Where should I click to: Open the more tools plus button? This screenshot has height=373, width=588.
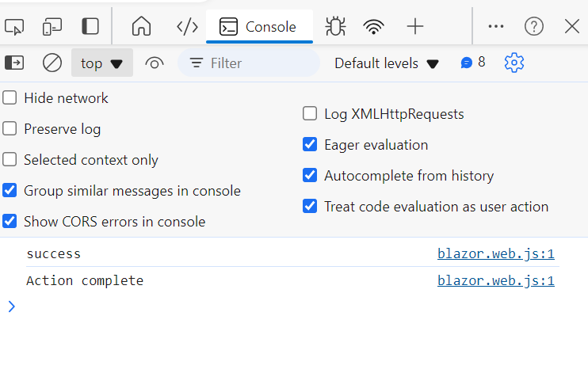(x=415, y=27)
